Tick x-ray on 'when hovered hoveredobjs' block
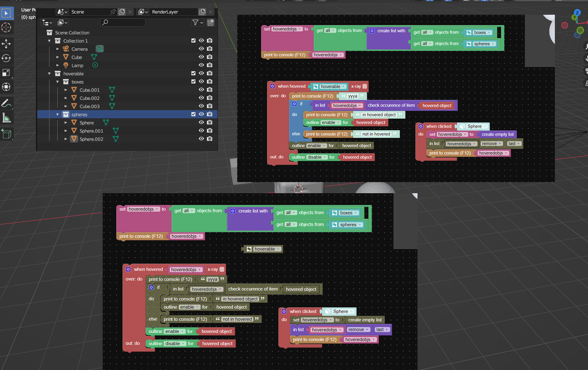Image resolution: width=588 pixels, height=370 pixels. point(222,269)
